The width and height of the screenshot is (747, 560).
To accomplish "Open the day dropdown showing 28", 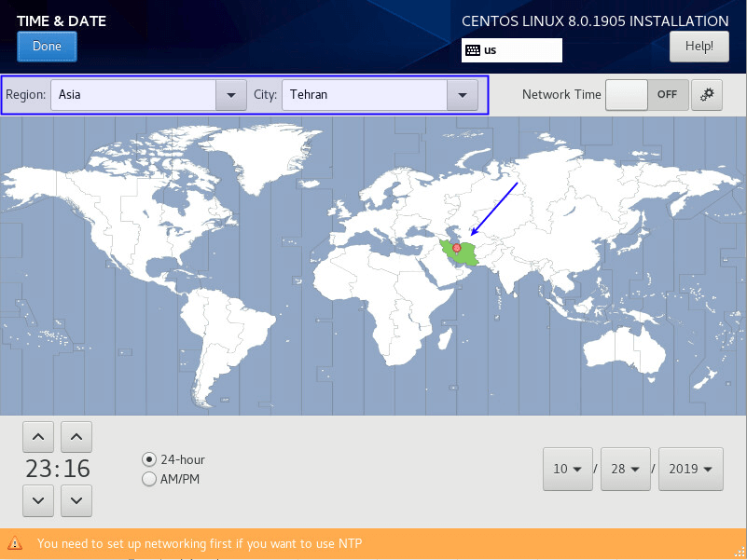I will pyautogui.click(x=626, y=469).
